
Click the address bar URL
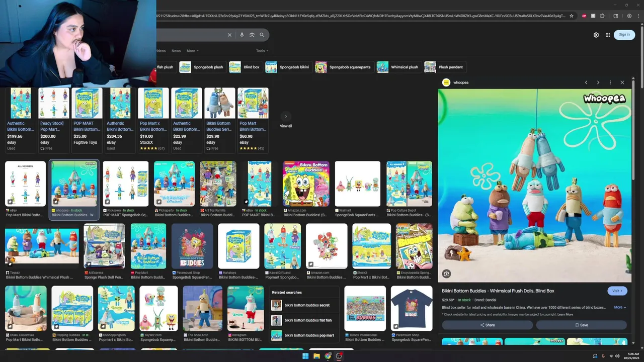pos(360,16)
